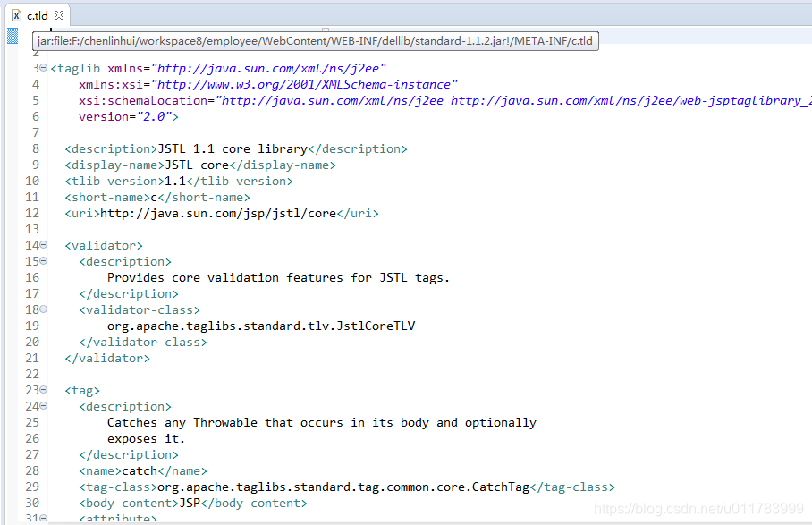Viewport: 812px width, 525px height.
Task: Collapse the validator-class fold on line 18
Action: 44,309
